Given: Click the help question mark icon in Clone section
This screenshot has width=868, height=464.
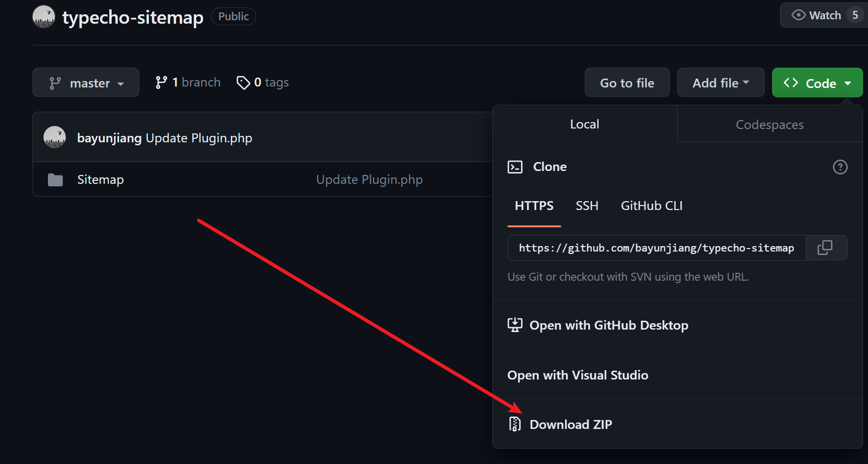Looking at the screenshot, I should pyautogui.click(x=840, y=167).
